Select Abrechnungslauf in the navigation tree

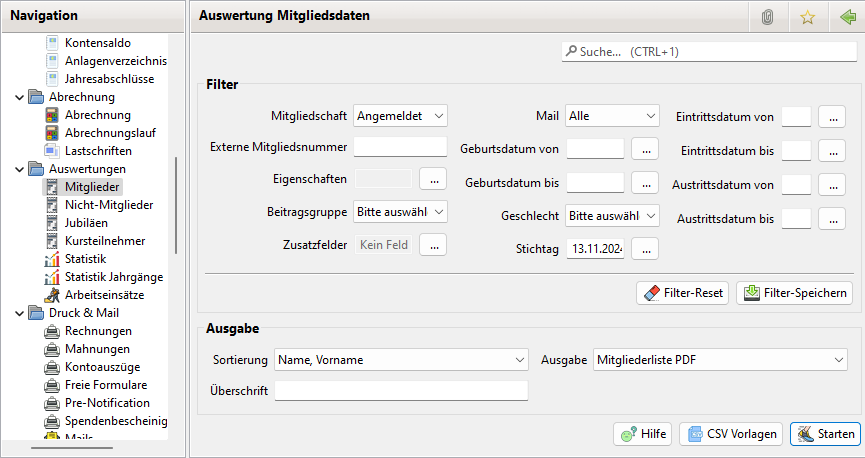pyautogui.click(x=111, y=133)
